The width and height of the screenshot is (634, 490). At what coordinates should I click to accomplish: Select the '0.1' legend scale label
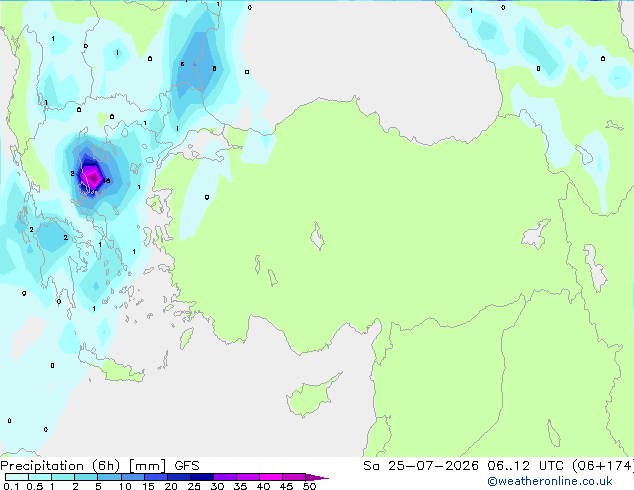tap(11, 486)
